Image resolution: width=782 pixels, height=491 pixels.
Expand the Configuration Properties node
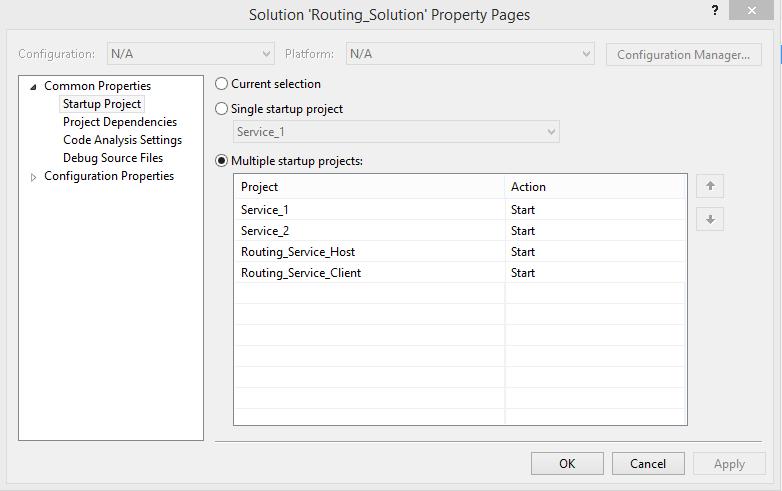pyautogui.click(x=34, y=177)
